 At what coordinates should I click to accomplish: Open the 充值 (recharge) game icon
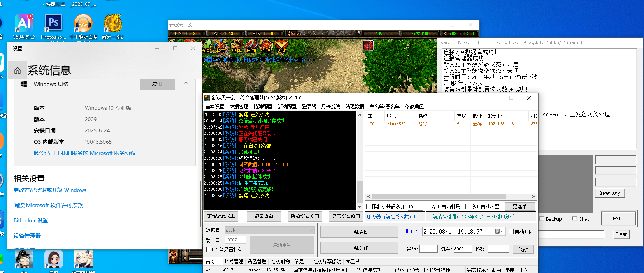coord(267,46)
